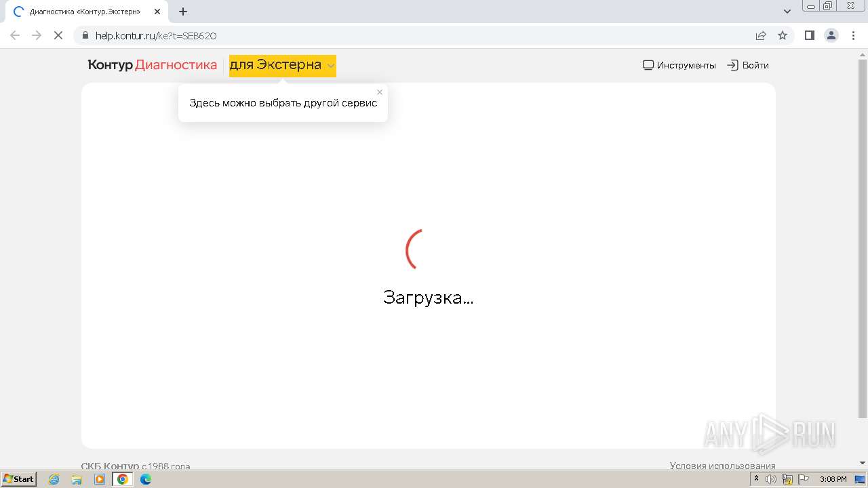
Task: Open the network tray icon
Action: pos(787,479)
